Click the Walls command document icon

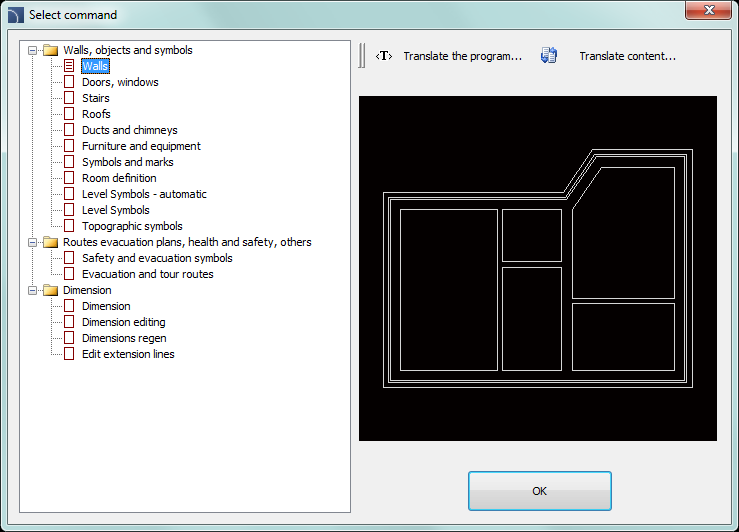coord(69,66)
